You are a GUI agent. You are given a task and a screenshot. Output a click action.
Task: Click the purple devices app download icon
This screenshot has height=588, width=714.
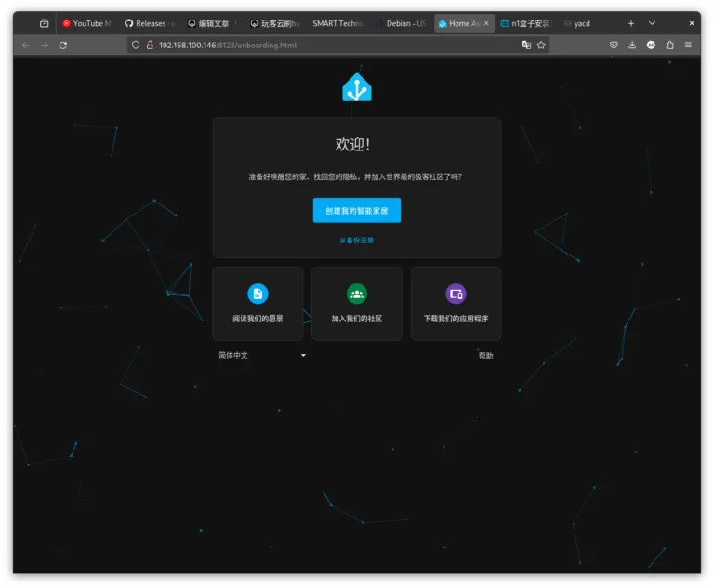(456, 294)
